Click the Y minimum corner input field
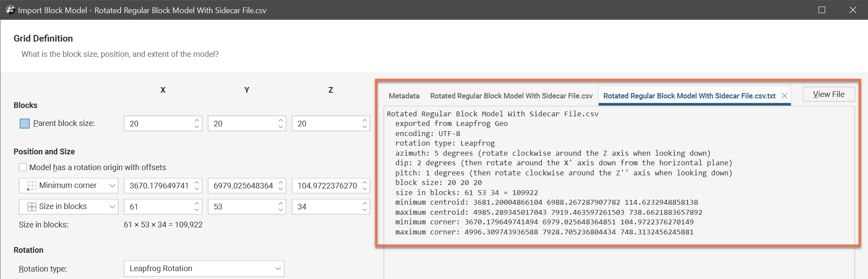The height and width of the screenshot is (279, 868). coord(243,186)
